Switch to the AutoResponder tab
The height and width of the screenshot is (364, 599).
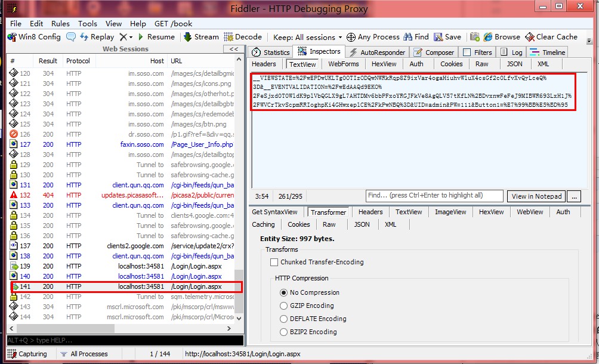coord(377,53)
